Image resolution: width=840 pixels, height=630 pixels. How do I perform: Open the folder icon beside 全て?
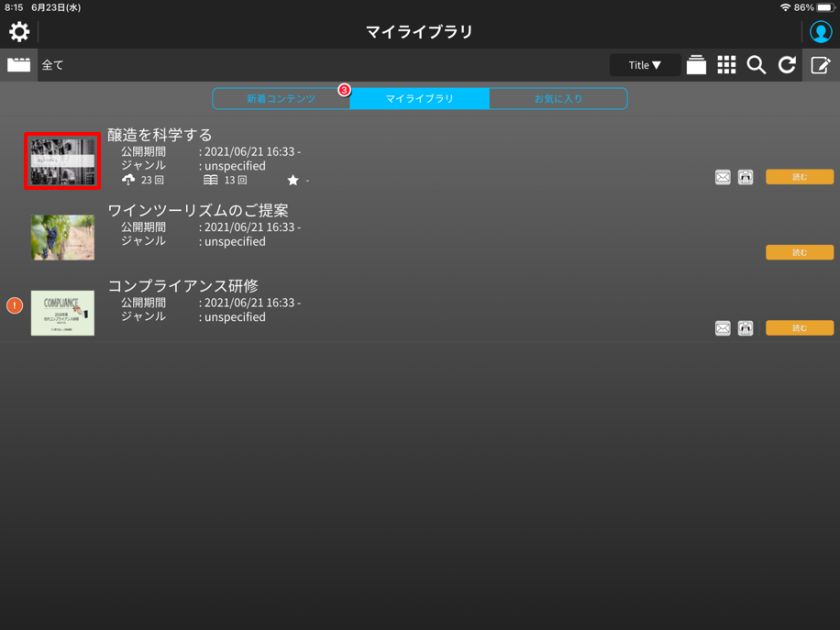pos(19,65)
